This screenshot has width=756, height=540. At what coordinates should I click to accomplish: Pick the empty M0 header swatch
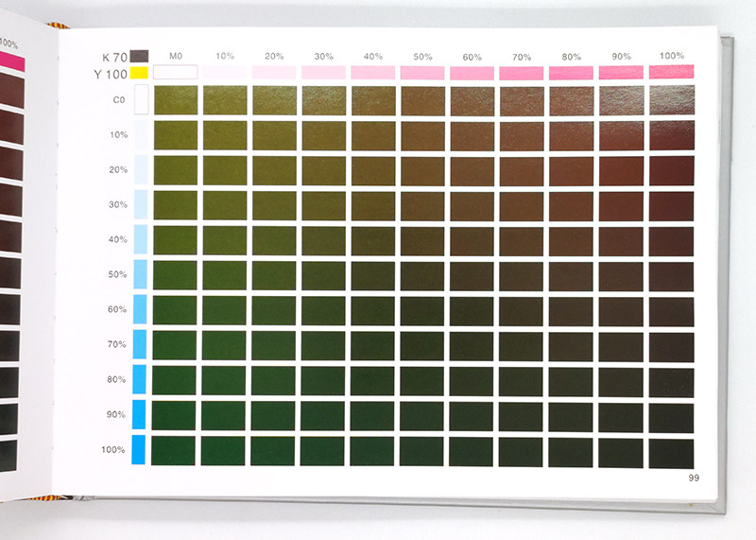click(x=176, y=72)
